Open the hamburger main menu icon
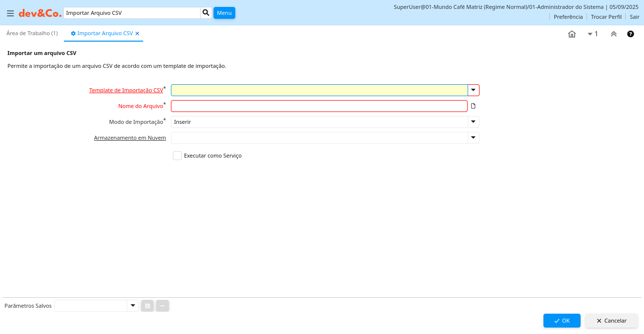644x334 pixels. click(x=10, y=13)
